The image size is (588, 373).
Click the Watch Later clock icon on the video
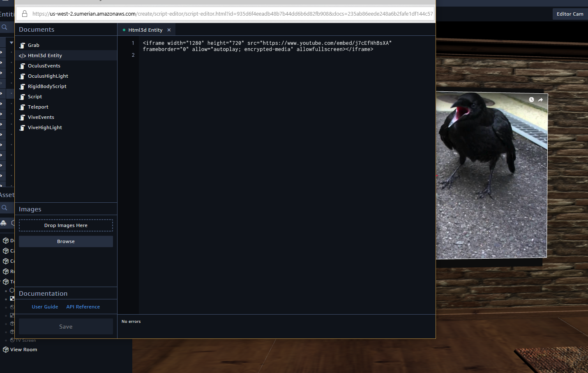531,100
